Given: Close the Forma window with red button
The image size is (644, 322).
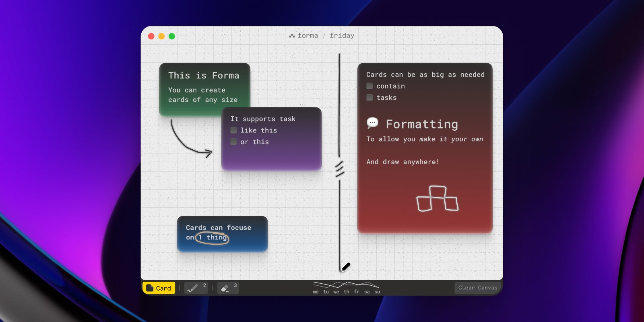Looking at the screenshot, I should 151,36.
